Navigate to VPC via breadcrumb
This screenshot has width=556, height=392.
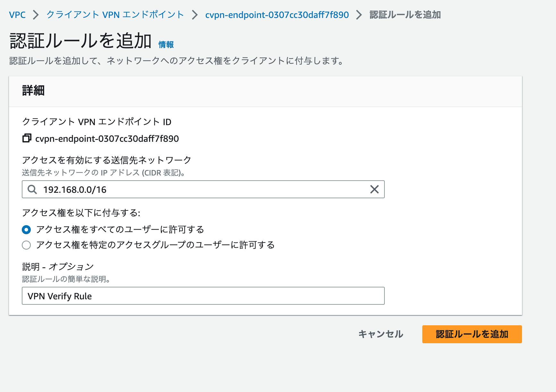[x=17, y=14]
